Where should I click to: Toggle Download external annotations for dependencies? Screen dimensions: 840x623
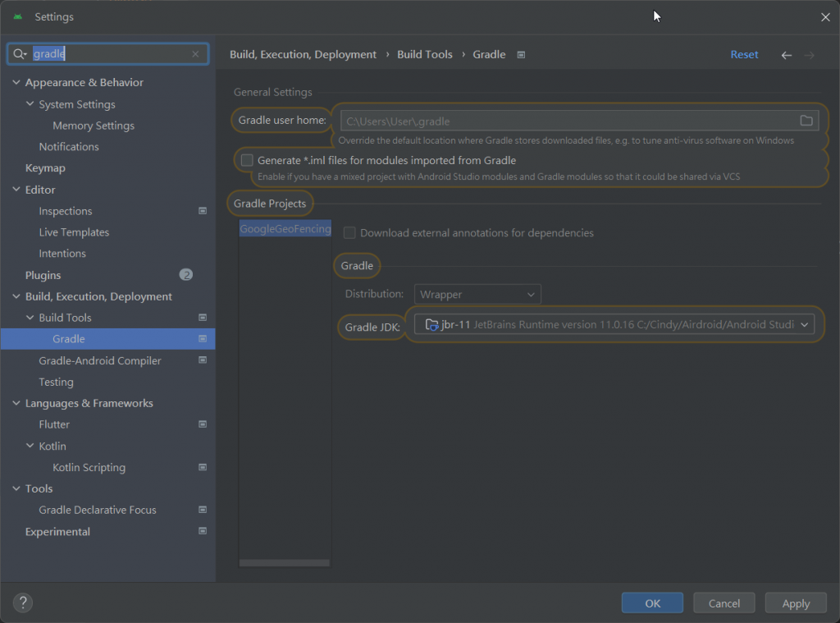pyautogui.click(x=349, y=232)
